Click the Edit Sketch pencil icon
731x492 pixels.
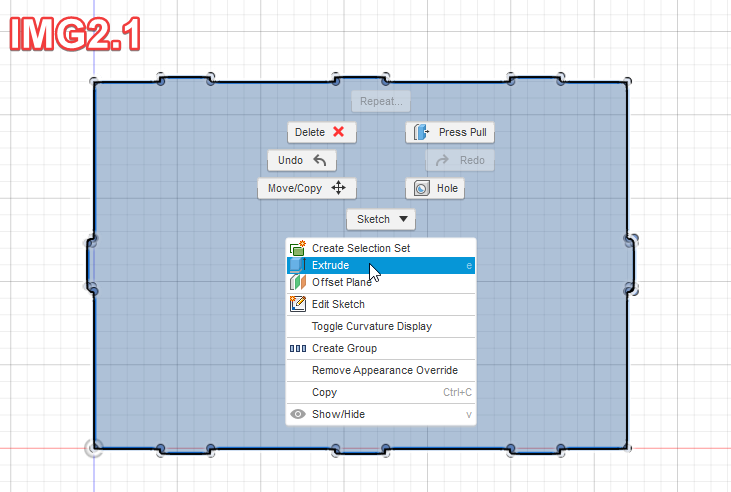point(297,304)
